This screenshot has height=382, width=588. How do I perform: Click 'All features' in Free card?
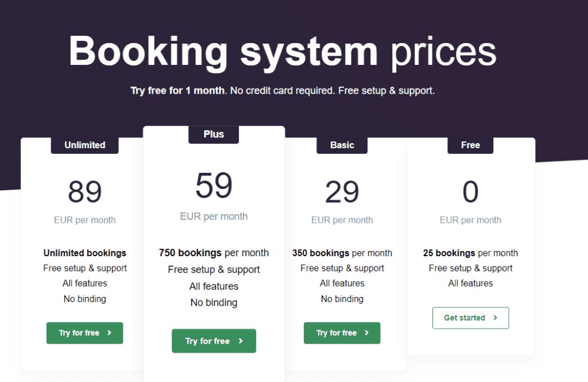[x=471, y=283]
